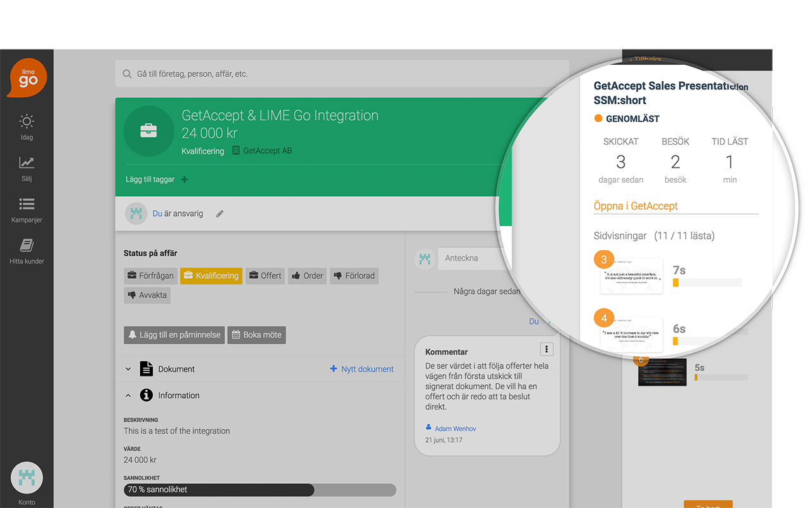Open page 6 dark slide thumbnail
Viewport: 812px width, 508px height.
662,372
